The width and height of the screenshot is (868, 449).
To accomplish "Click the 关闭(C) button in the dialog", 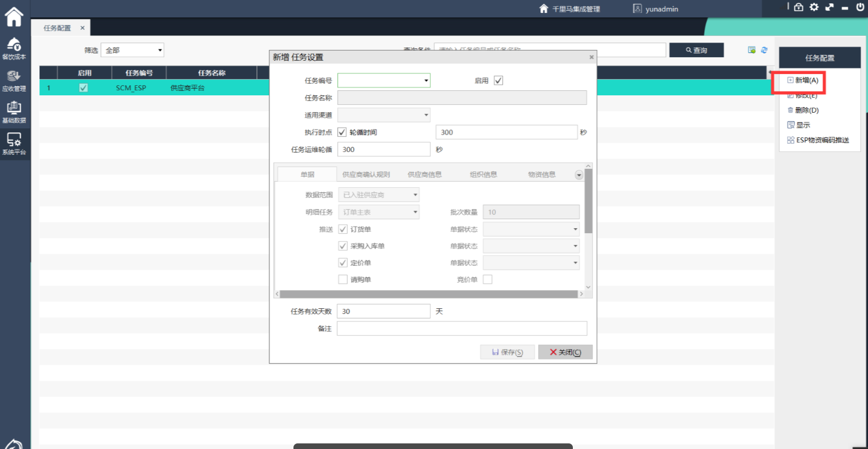I will pos(565,352).
